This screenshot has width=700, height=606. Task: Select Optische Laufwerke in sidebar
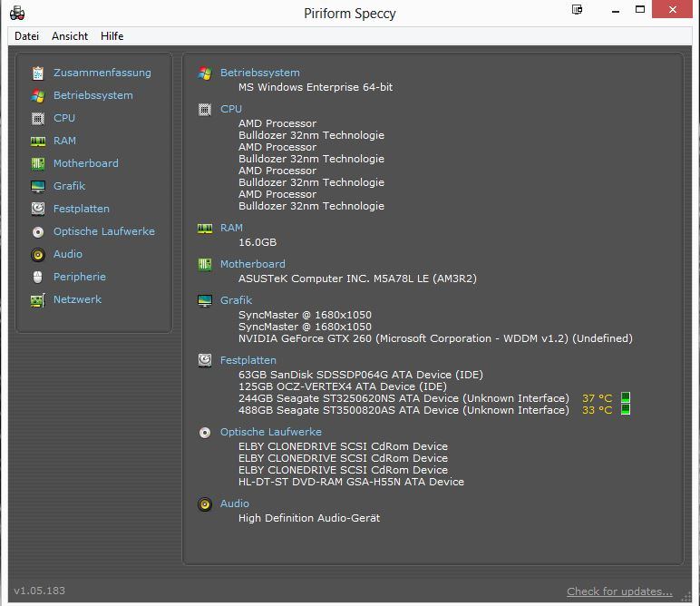point(104,231)
